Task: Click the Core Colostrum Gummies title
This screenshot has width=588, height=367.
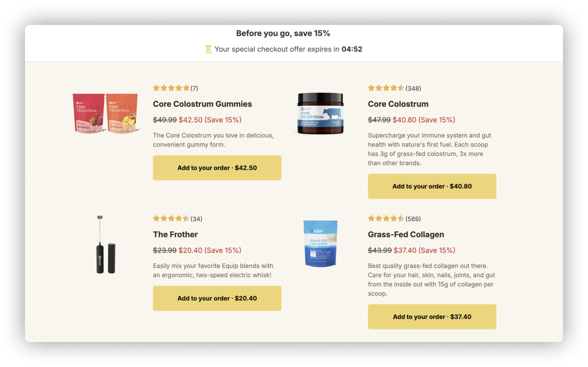Action: click(202, 104)
